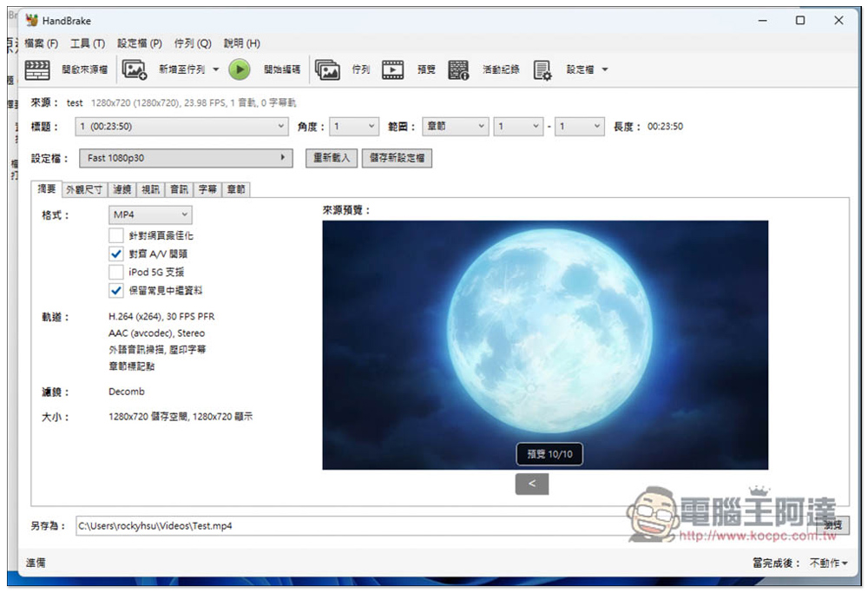This screenshot has width=868, height=593.
Task: Open the 設定檔 (P) menu
Action: [x=140, y=43]
